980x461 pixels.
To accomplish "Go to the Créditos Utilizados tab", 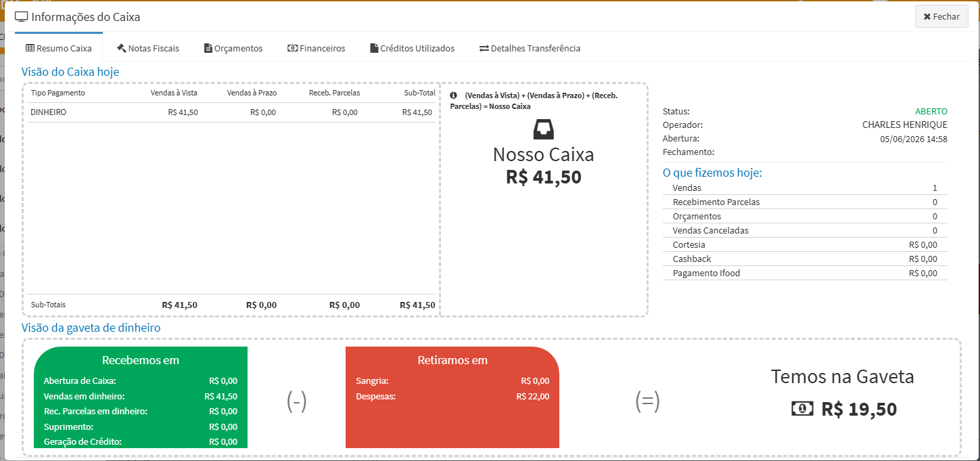I will [x=413, y=48].
